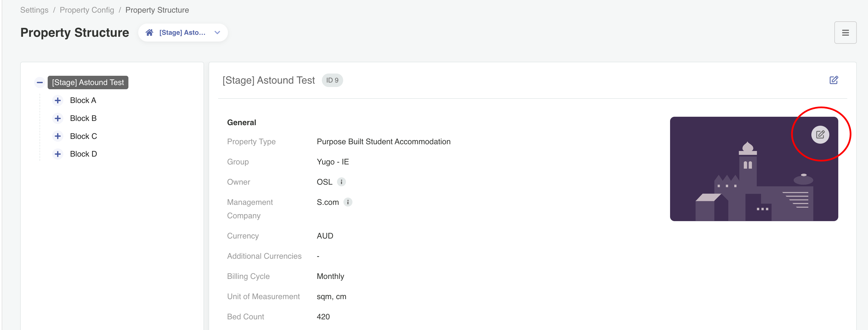Select [Stage] Astound Test root item
Viewport: 868px width, 330px height.
click(x=88, y=82)
